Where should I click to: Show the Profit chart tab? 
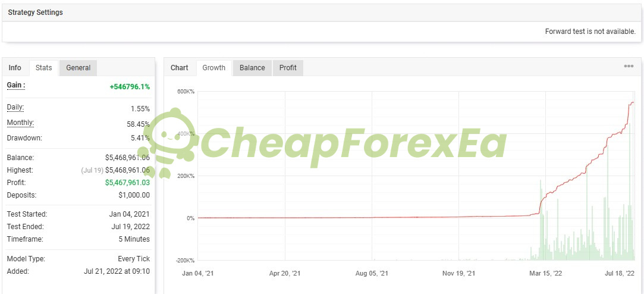pyautogui.click(x=288, y=68)
